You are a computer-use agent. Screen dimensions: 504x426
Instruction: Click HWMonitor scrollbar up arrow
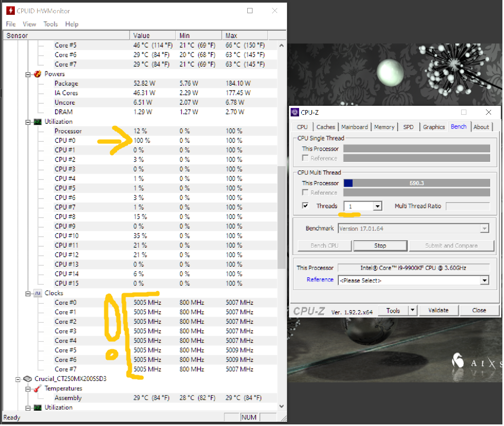[282, 46]
